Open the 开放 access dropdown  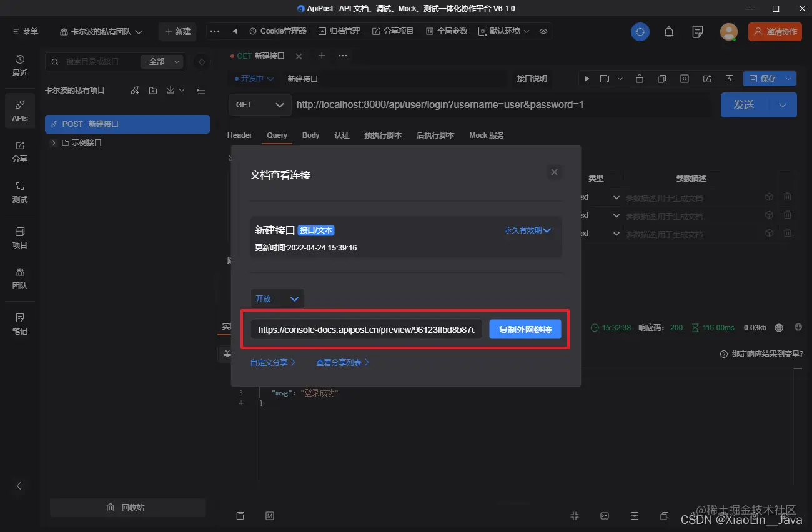(x=277, y=298)
